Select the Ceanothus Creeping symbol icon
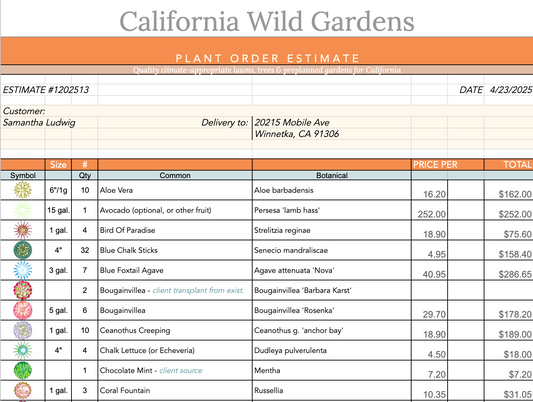The height and width of the screenshot is (402, 533). pos(23,330)
